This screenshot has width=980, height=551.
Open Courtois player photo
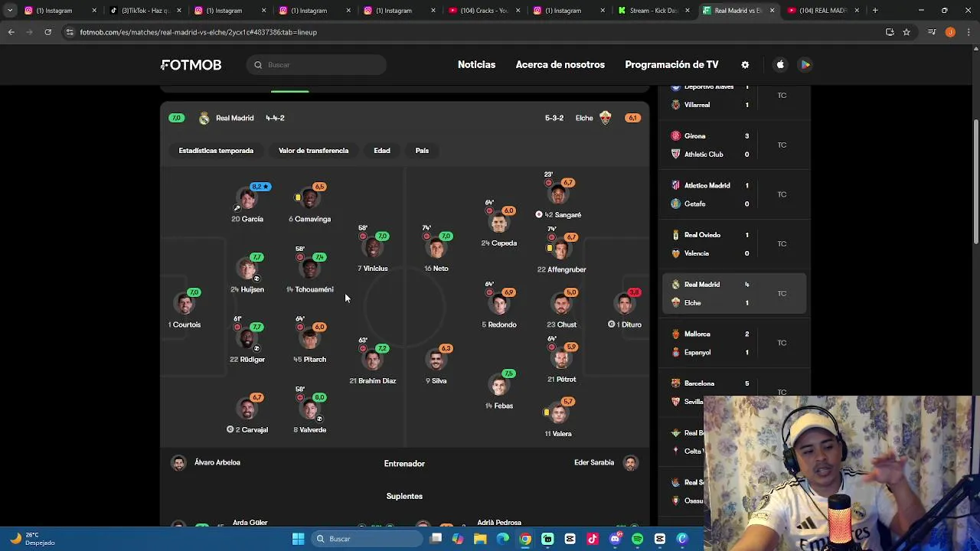click(185, 304)
